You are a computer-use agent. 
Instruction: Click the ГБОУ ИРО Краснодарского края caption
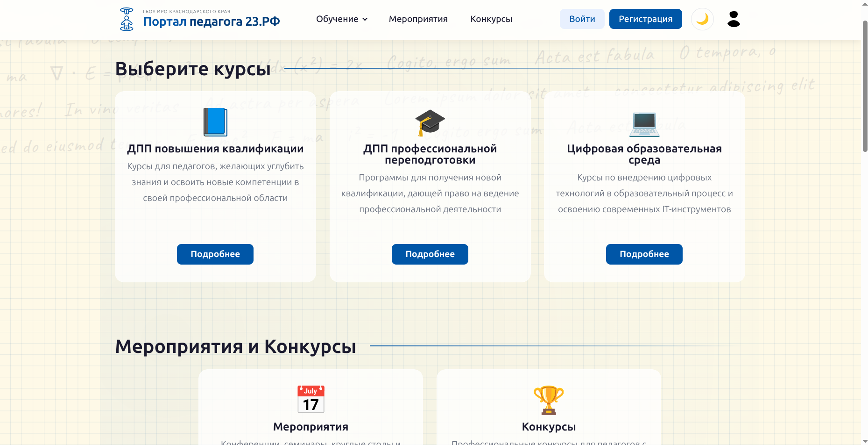187,11
